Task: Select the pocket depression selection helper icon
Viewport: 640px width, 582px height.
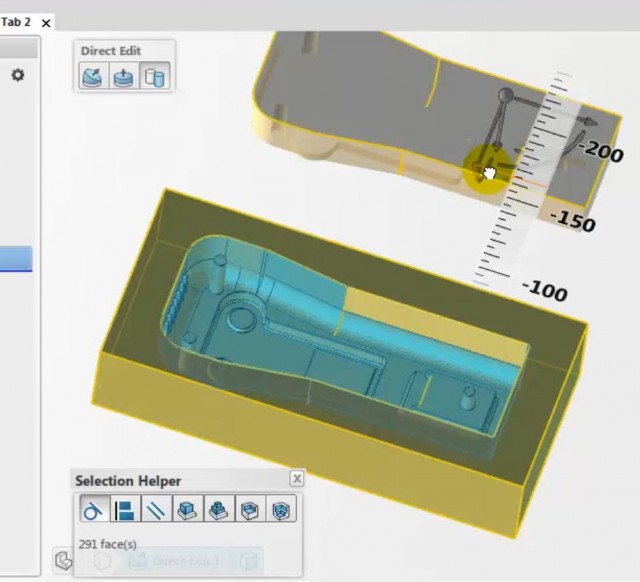Action: click(x=250, y=508)
